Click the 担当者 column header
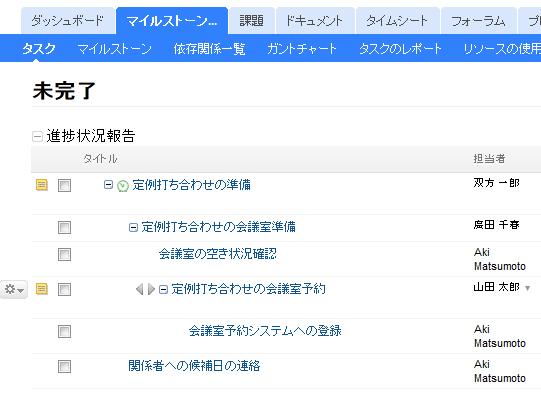The height and width of the screenshot is (393, 541). click(489, 159)
